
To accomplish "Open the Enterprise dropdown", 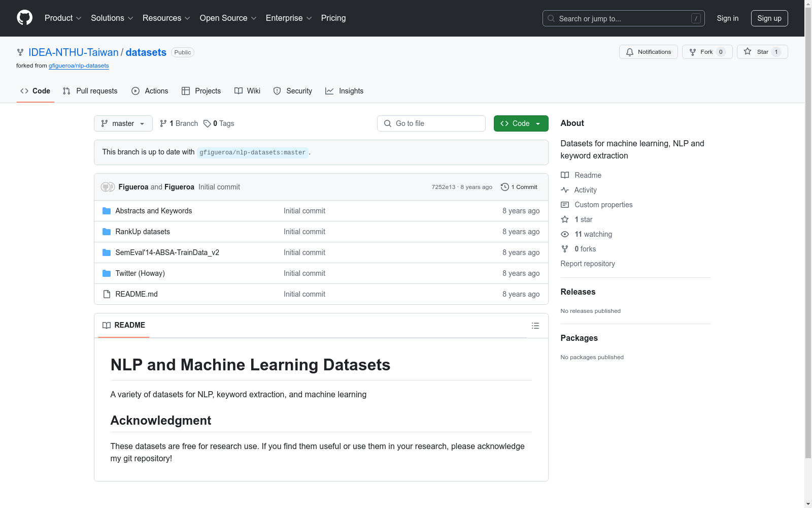I will click(x=289, y=18).
